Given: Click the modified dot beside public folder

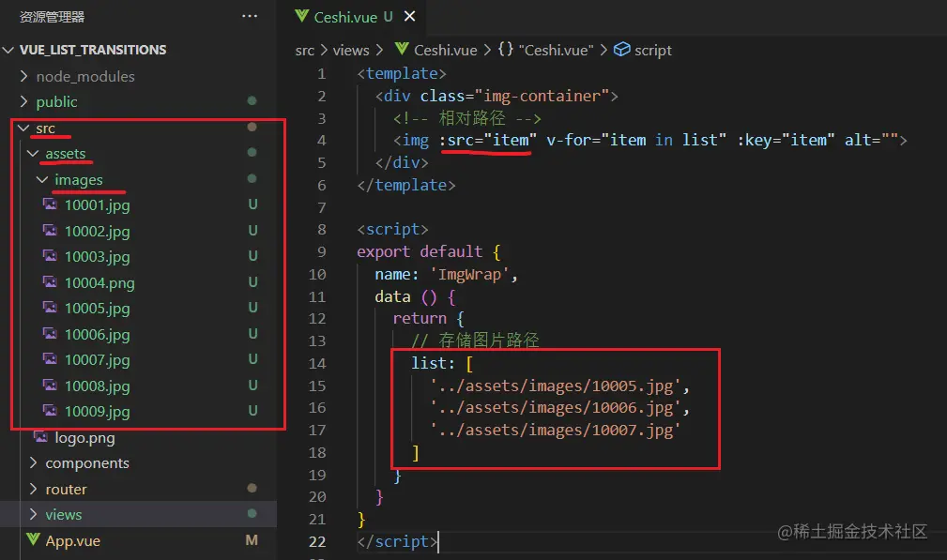Looking at the screenshot, I should 252,100.
